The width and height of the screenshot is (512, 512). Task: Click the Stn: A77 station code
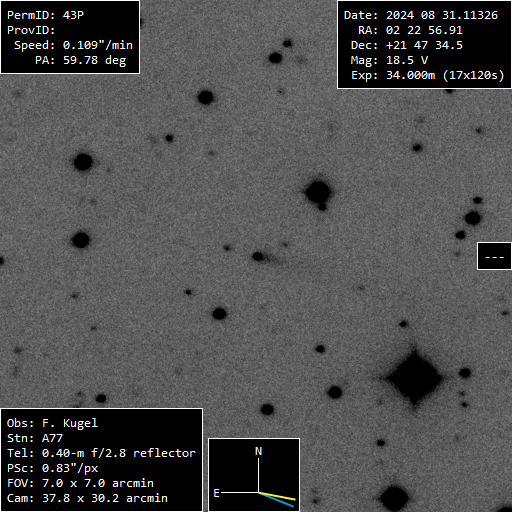35,438
